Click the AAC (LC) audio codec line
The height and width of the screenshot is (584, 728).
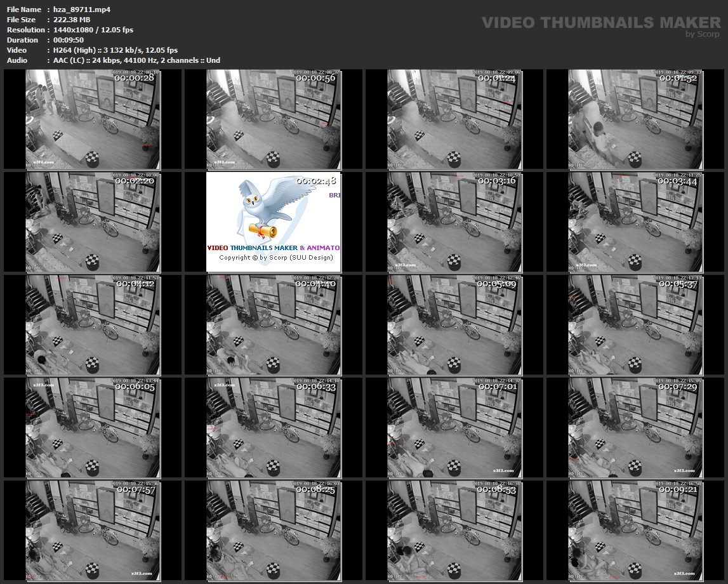pyautogui.click(x=136, y=60)
